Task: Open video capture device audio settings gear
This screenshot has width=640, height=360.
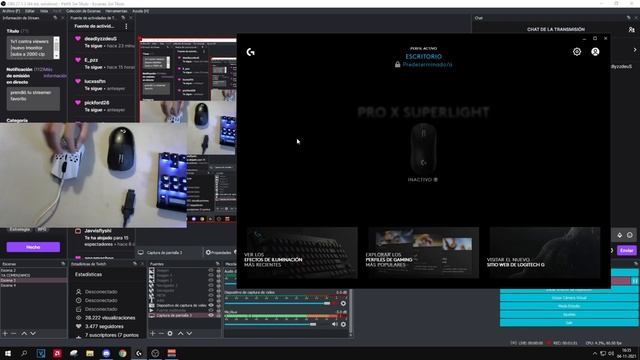Action: click(343, 303)
